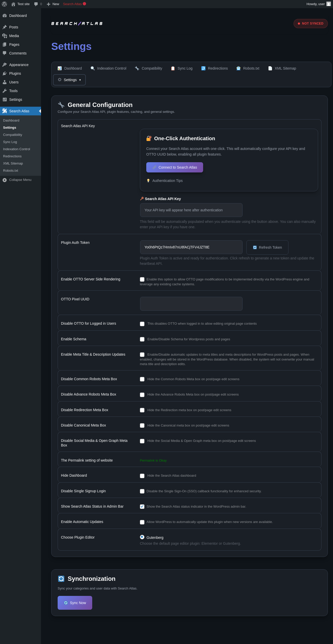The height and width of the screenshot is (644, 333).
Task: Click the WordPress logo in admin bar
Action: click(4, 4)
